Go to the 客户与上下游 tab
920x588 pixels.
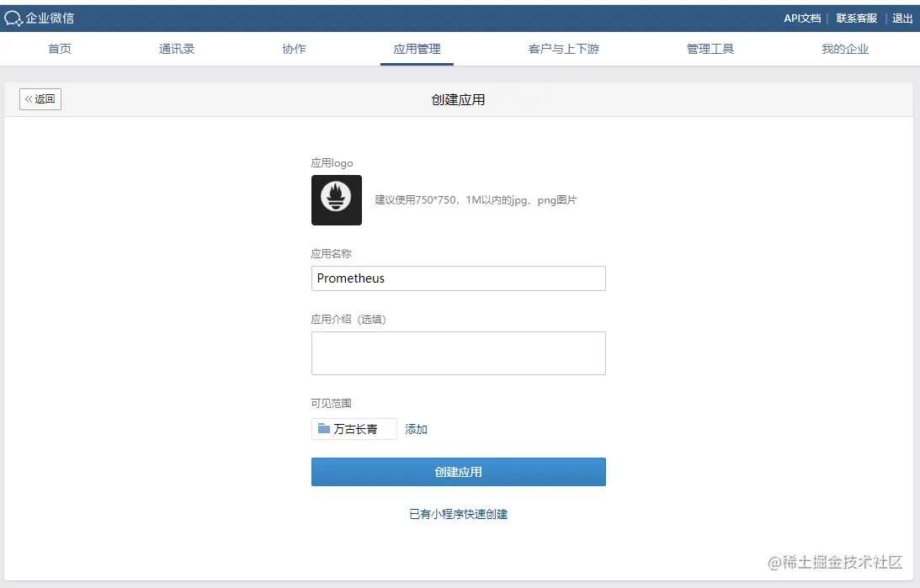click(564, 49)
